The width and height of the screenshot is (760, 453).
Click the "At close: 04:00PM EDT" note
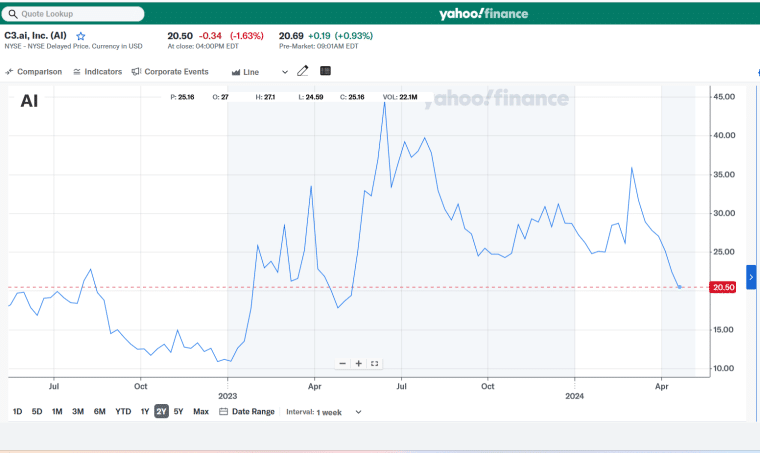203,47
